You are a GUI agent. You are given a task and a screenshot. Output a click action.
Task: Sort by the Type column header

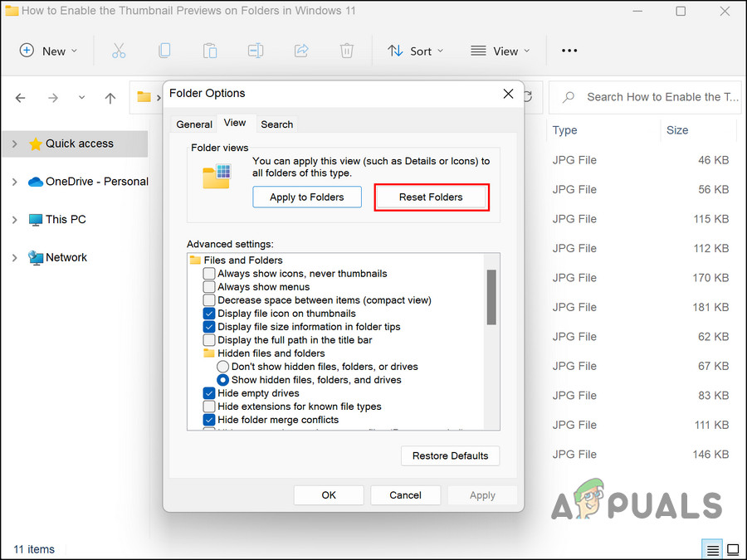click(565, 130)
